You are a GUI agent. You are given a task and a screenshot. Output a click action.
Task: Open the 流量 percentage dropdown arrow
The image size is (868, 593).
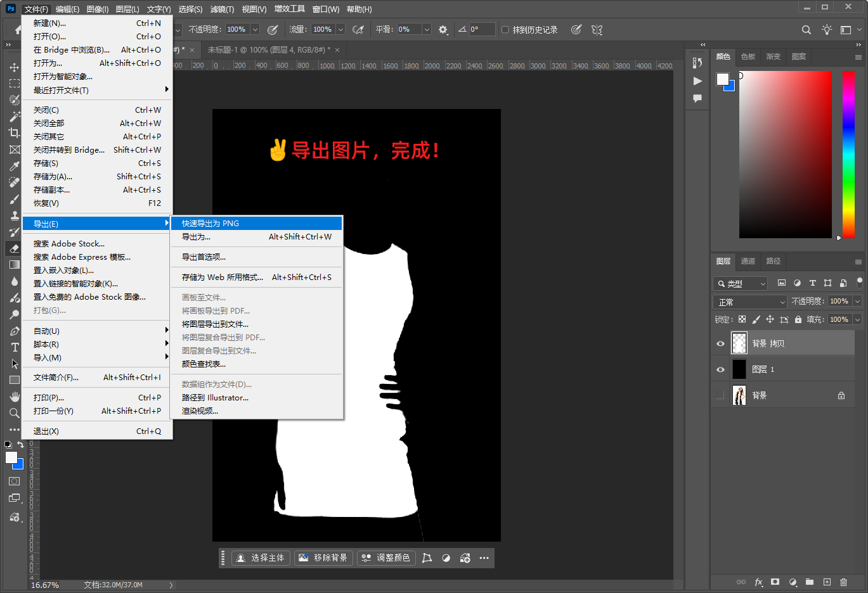pyautogui.click(x=340, y=30)
